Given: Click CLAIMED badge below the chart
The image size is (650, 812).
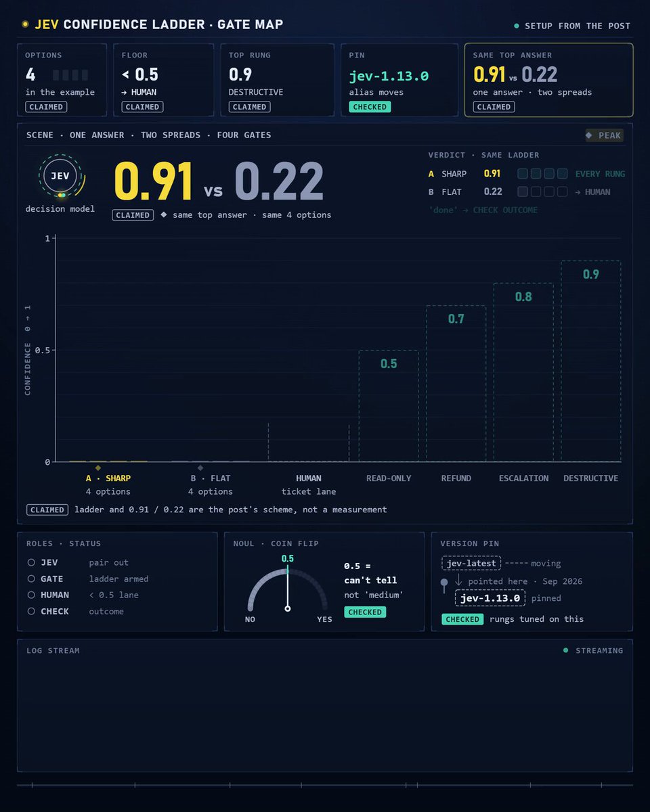Looking at the screenshot, I should pos(47,510).
